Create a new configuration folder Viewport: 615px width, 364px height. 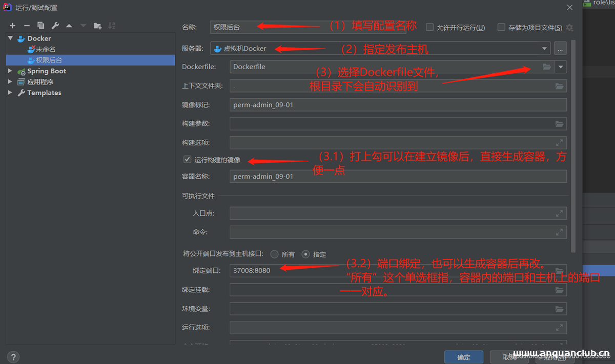pos(97,25)
